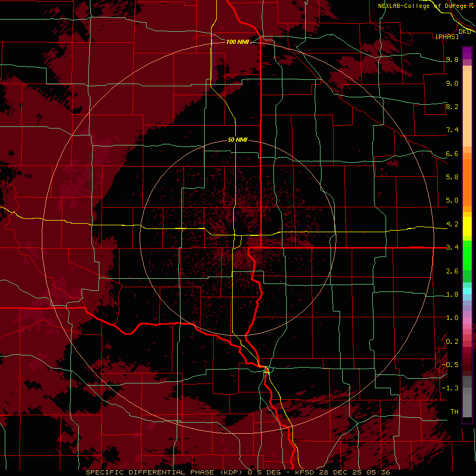The height and width of the screenshot is (476, 476).
Task: Pick the purple segment atop the color bar
Action: [x=467, y=53]
